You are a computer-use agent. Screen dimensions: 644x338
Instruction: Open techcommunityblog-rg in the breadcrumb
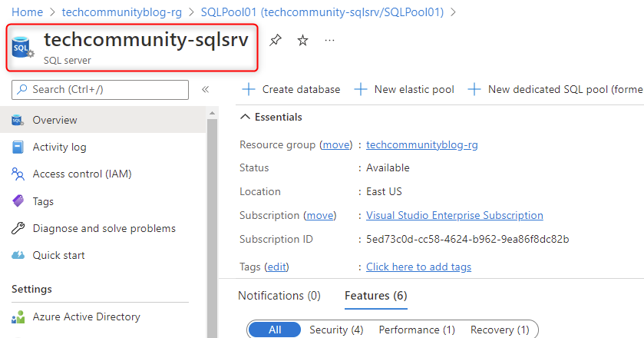point(121,12)
